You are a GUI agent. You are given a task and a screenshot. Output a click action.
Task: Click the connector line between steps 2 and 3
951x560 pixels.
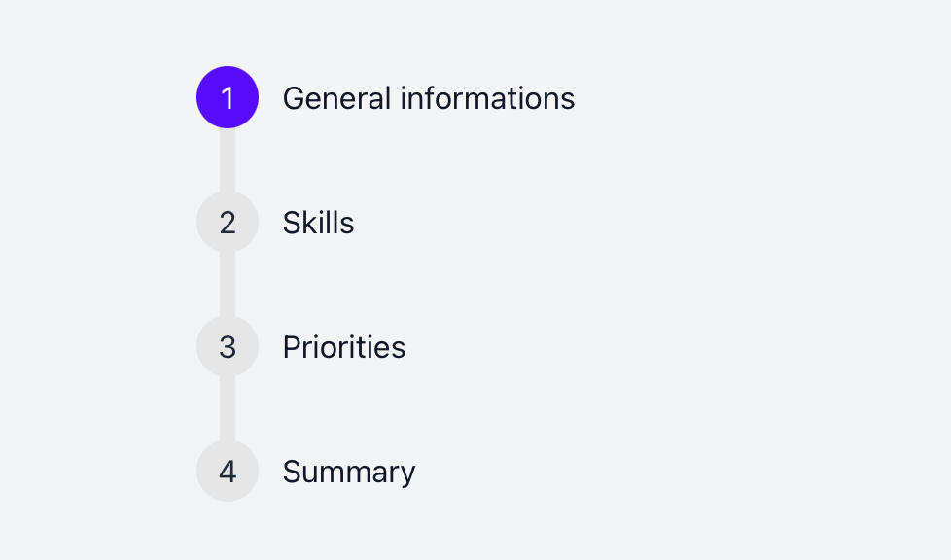(x=228, y=285)
